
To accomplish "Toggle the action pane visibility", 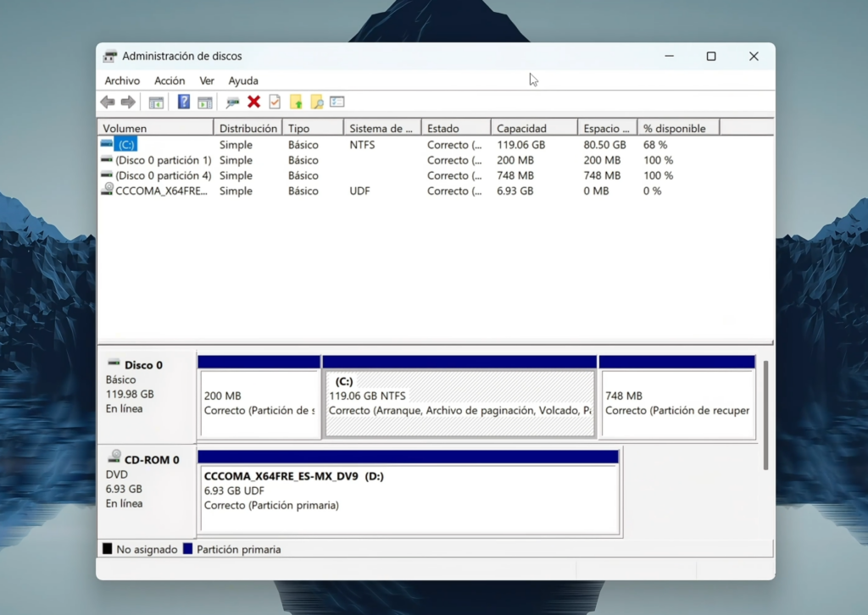I will (x=204, y=102).
